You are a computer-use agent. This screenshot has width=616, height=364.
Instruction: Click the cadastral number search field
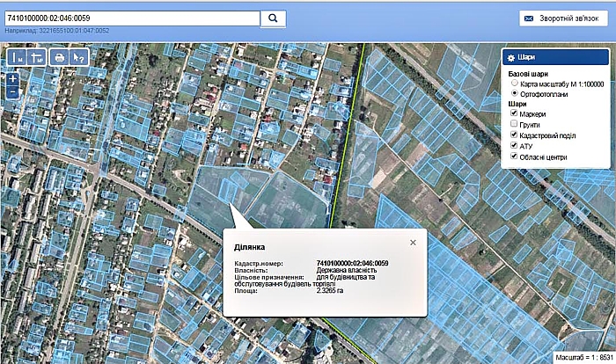(132, 18)
